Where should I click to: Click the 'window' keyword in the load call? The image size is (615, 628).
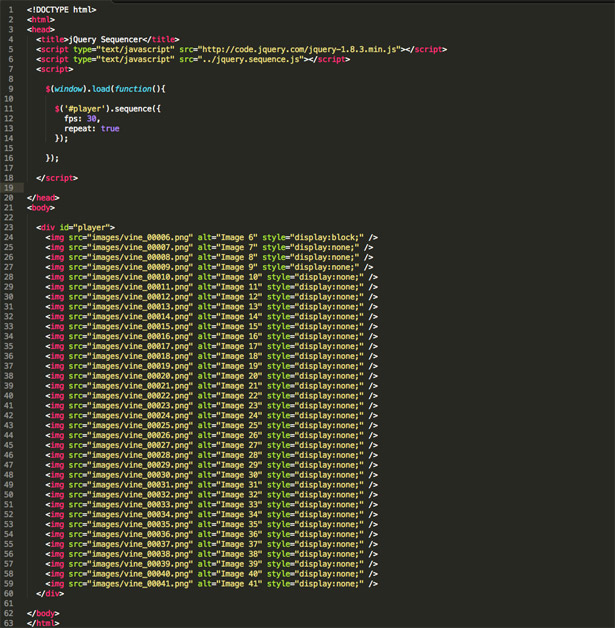[68, 89]
